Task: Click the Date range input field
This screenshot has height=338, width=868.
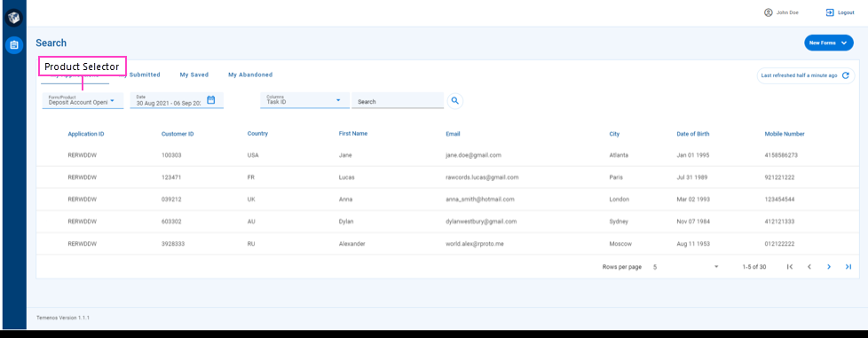Action: point(177,100)
